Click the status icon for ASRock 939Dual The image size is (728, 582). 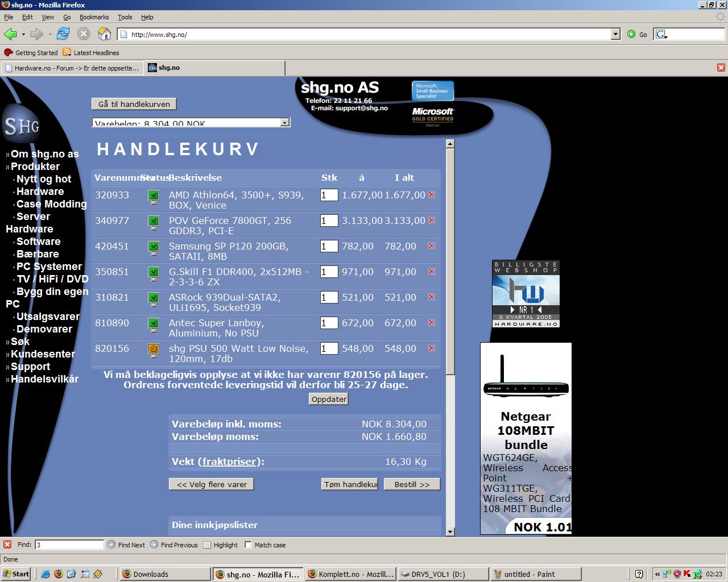[154, 299]
